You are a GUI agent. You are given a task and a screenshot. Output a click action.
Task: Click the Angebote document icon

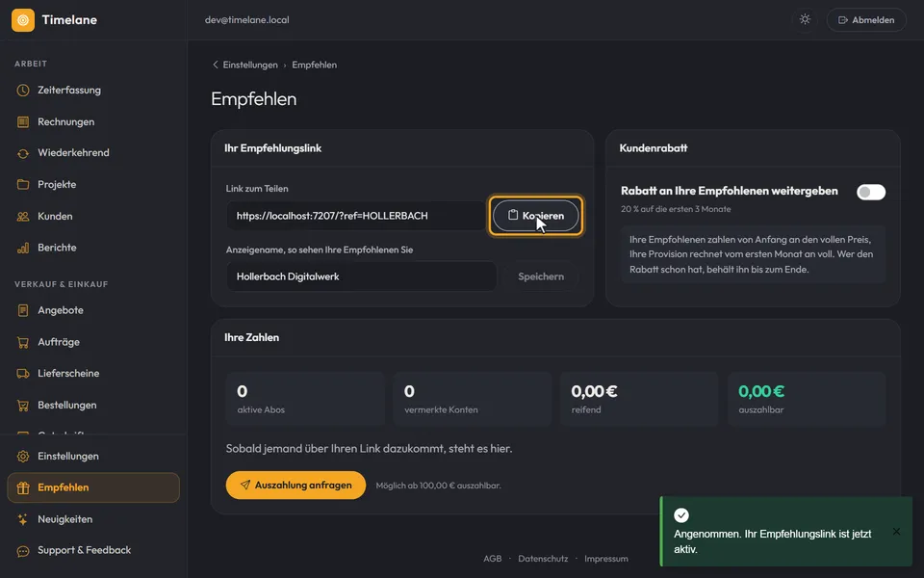(x=23, y=310)
